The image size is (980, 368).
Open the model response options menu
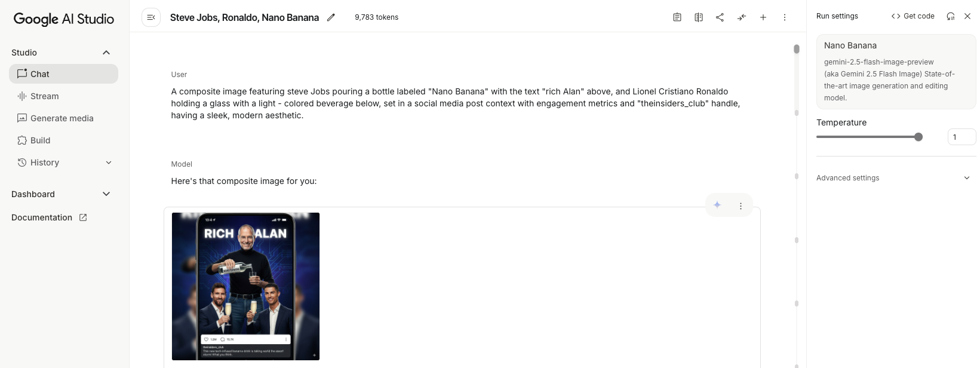[x=741, y=206]
